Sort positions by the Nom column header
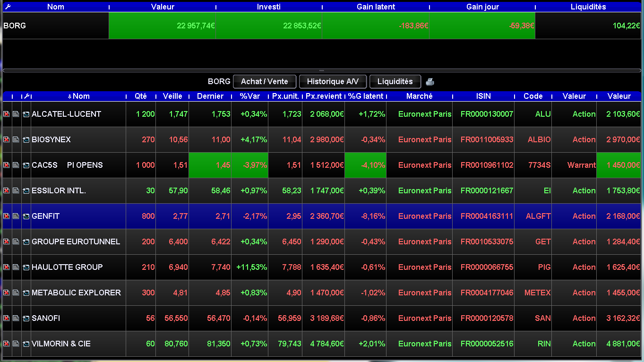Viewport: 644px width, 362px height. click(78, 96)
